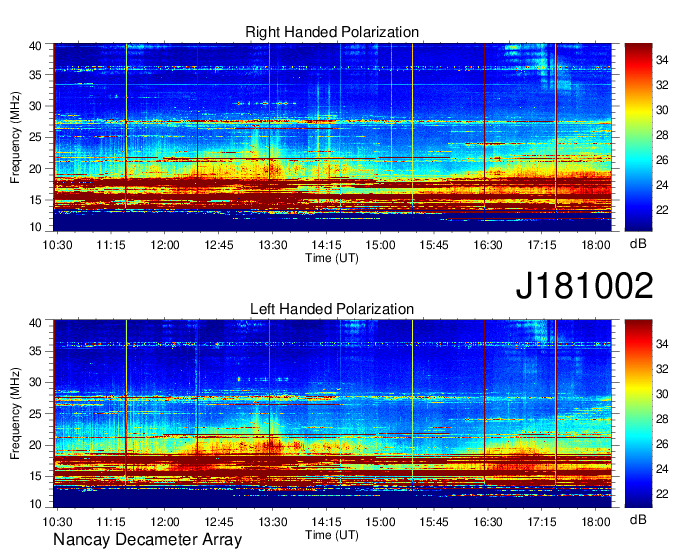Click the 30 tick on the upper frequency axis
The height and width of the screenshot is (552, 680).
tap(35, 106)
